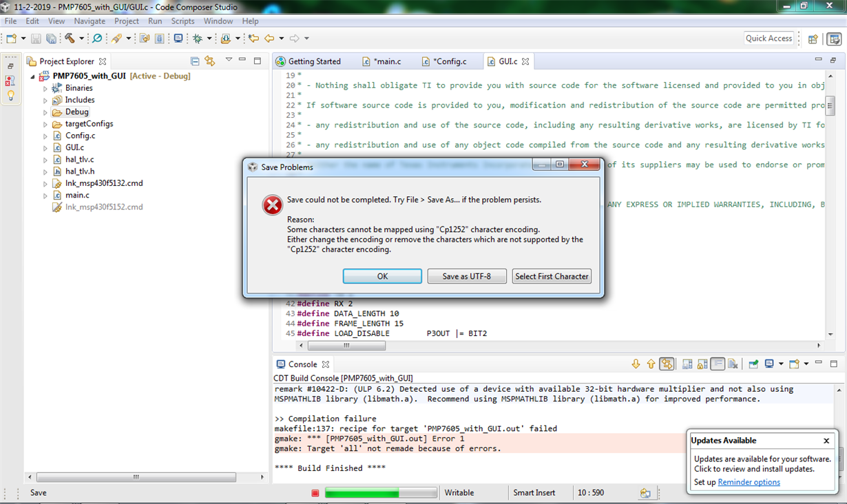
Task: Click Clear Console icon
Action: tap(733, 364)
